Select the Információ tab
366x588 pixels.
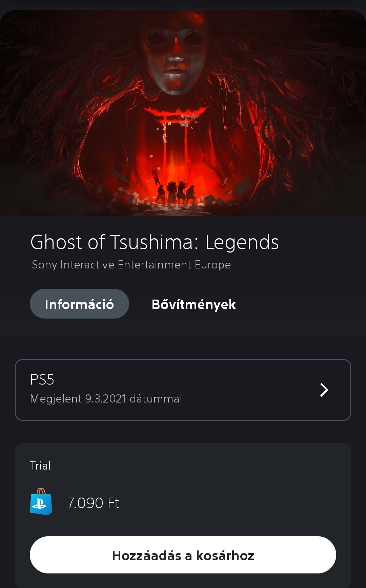(x=79, y=304)
